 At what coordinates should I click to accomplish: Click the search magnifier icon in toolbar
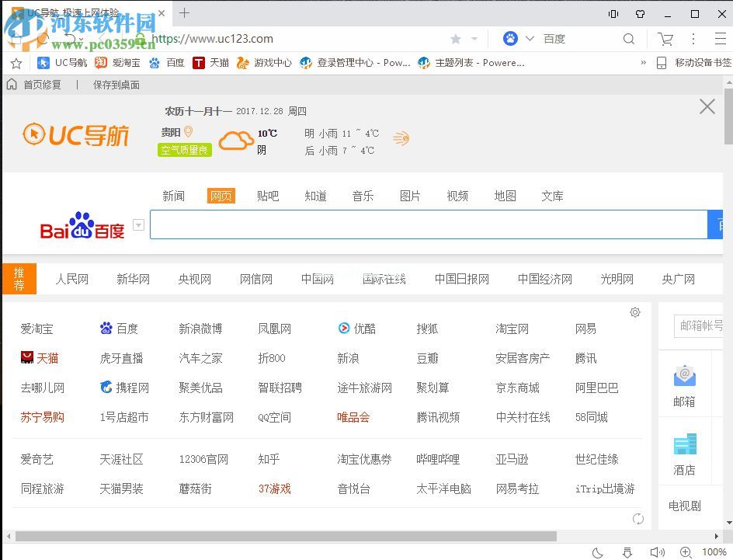coord(629,39)
